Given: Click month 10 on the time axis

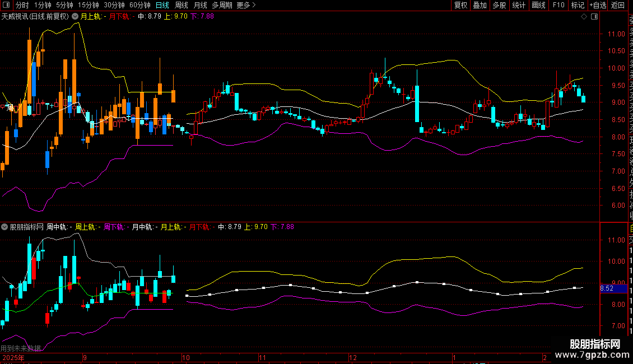Looking at the screenshot, I should [186, 357].
